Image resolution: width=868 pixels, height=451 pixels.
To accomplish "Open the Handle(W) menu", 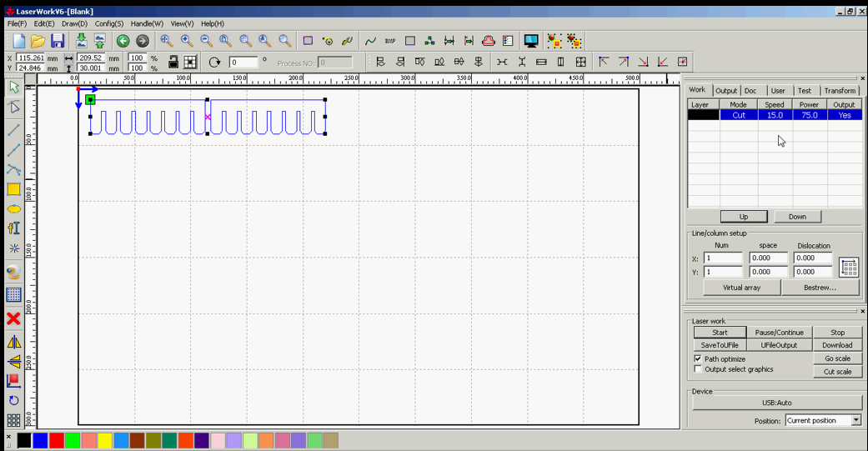I will pos(147,24).
